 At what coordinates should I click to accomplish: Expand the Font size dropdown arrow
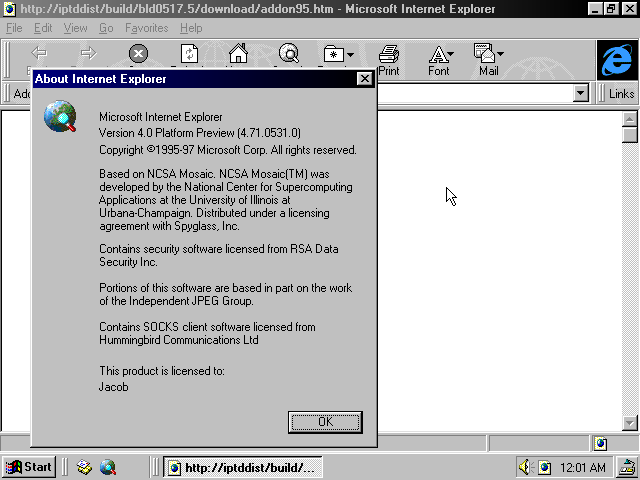click(451, 53)
